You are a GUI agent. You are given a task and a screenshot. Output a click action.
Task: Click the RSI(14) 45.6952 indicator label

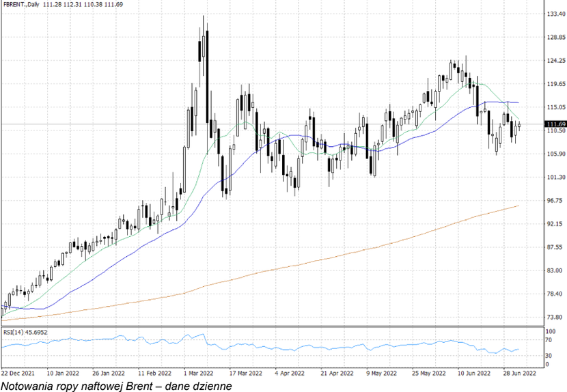click(25, 332)
